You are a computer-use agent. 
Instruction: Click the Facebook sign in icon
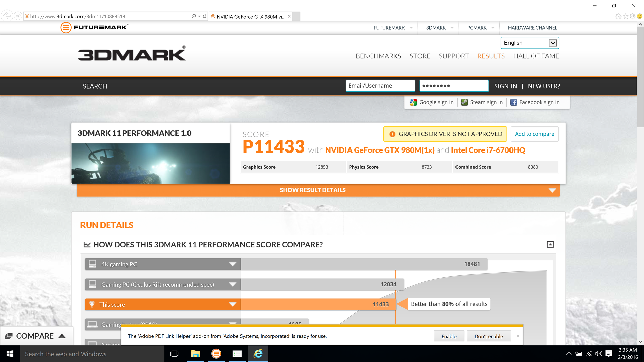[514, 102]
